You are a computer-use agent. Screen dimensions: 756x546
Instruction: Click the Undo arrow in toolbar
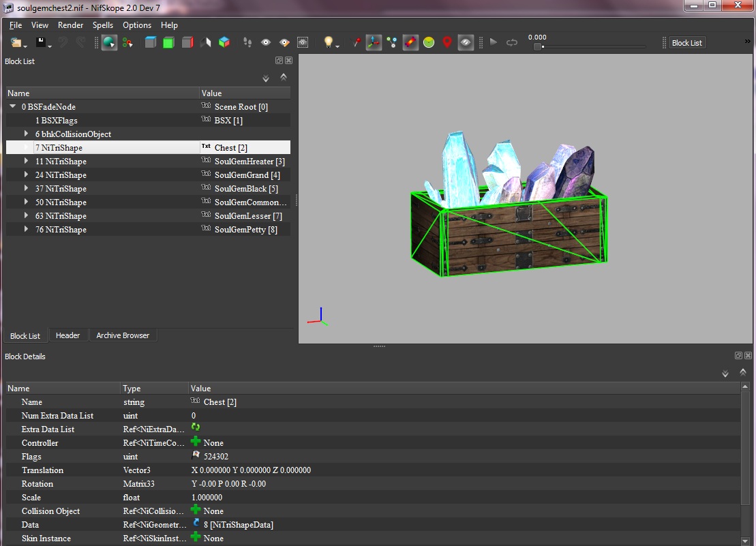point(63,43)
